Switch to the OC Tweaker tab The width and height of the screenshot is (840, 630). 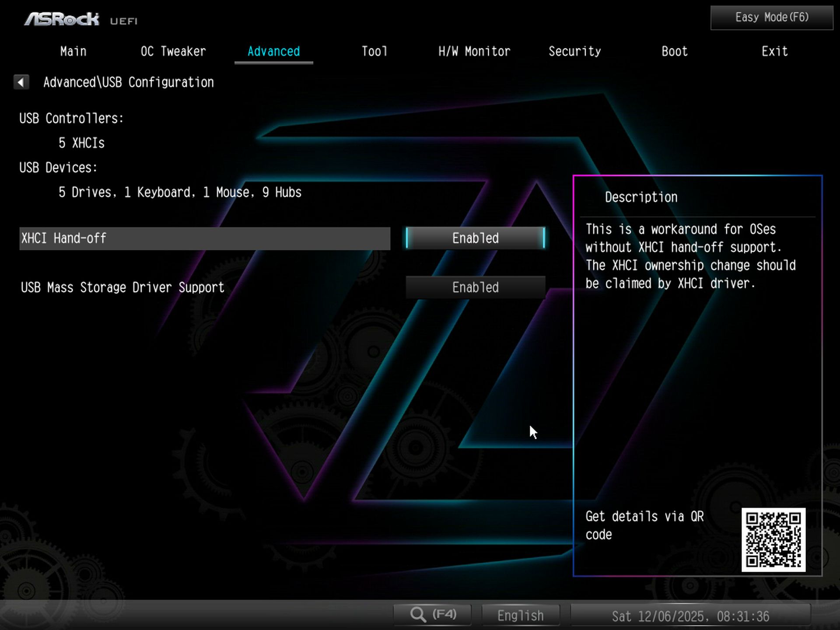point(173,51)
